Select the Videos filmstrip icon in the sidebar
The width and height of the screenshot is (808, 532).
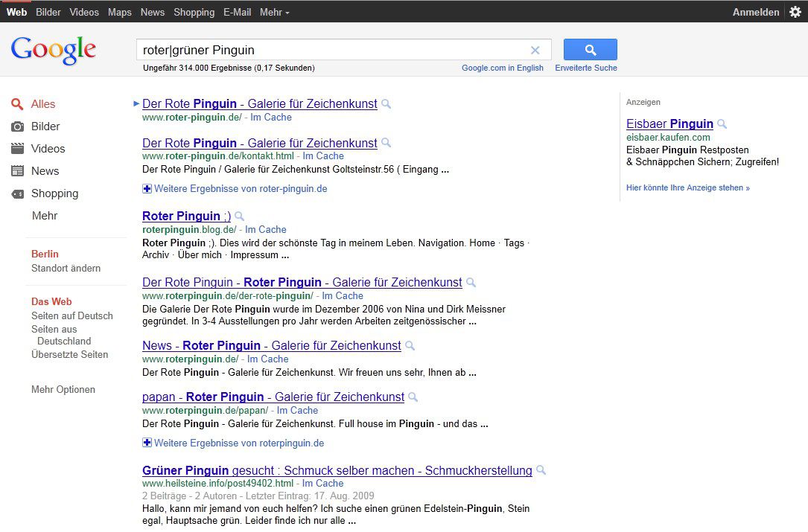click(19, 149)
